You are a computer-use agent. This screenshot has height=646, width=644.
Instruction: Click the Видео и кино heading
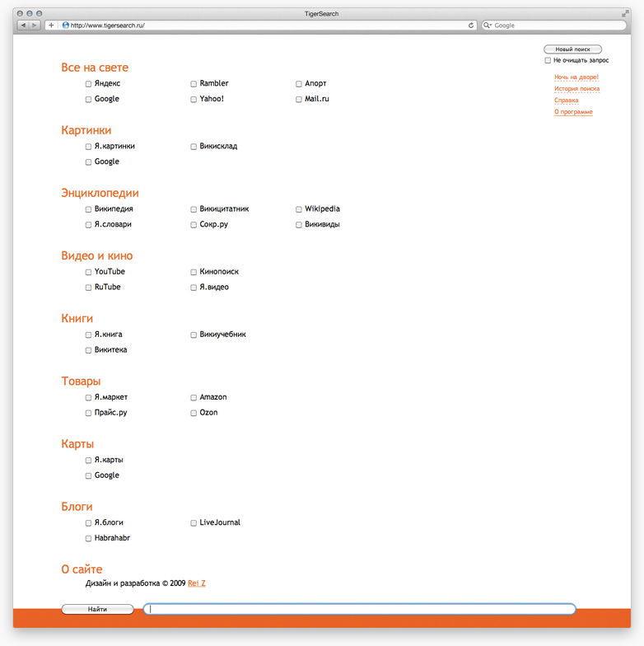point(97,255)
